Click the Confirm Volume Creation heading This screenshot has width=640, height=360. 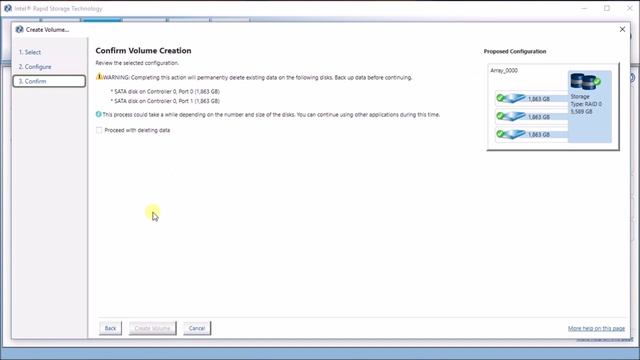click(143, 51)
